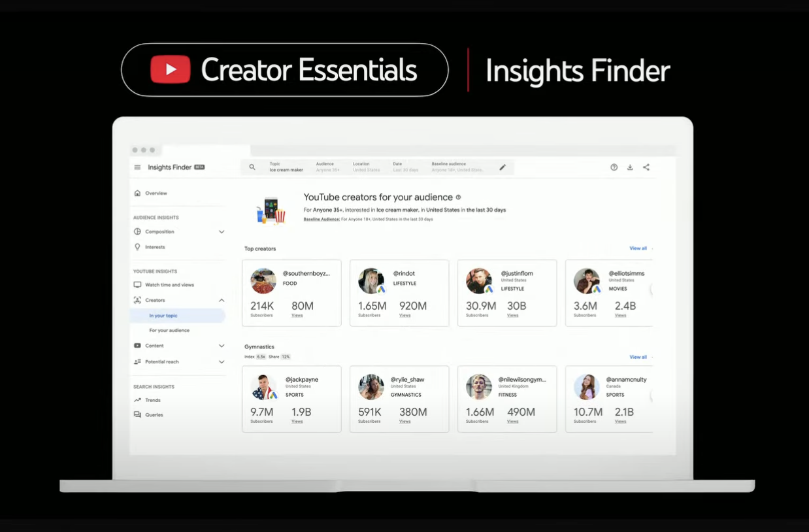This screenshot has width=809, height=532.
Task: Click the @annamcnulty handle text
Action: tap(626, 379)
